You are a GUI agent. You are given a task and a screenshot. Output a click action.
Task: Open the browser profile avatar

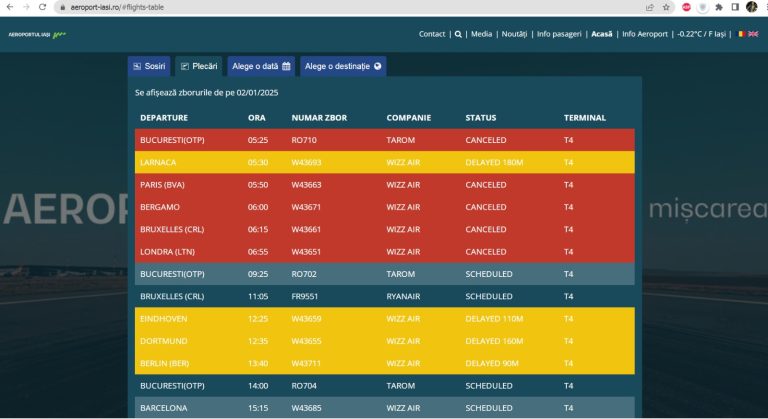751,7
